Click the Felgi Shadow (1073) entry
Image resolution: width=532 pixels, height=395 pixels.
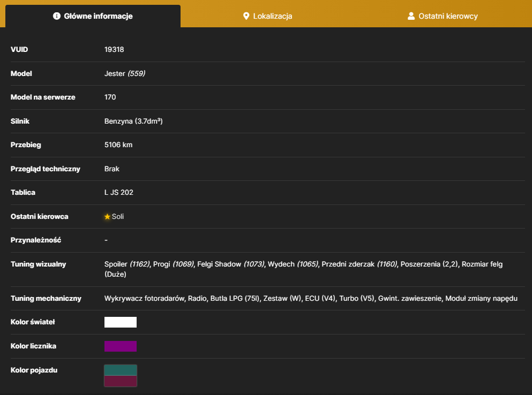click(x=231, y=264)
